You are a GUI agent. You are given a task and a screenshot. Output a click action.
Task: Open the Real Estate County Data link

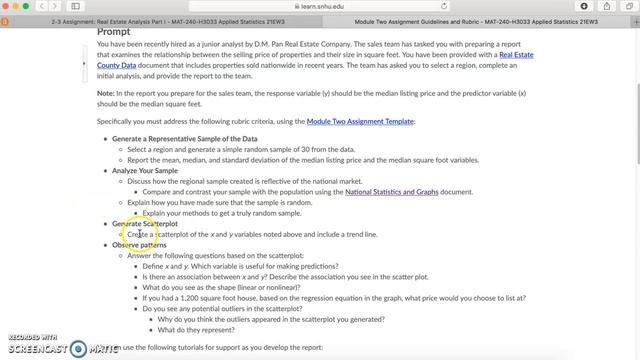coord(315,60)
